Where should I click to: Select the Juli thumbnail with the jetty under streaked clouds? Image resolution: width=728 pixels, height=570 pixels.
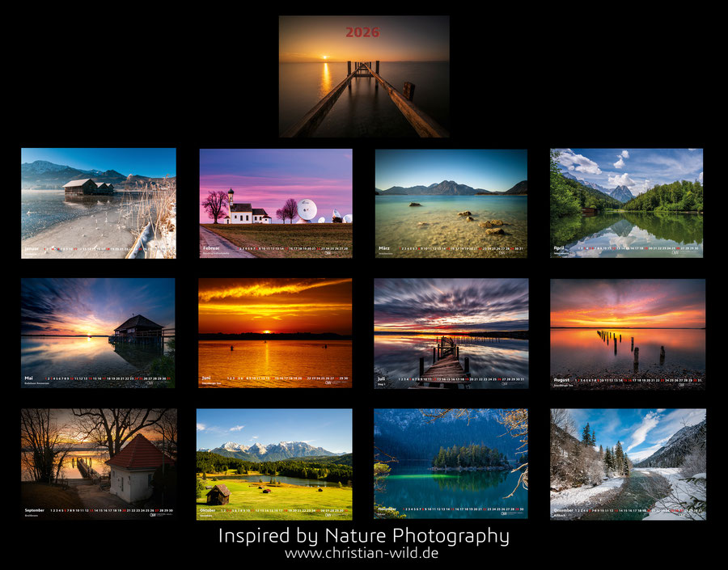click(x=451, y=333)
